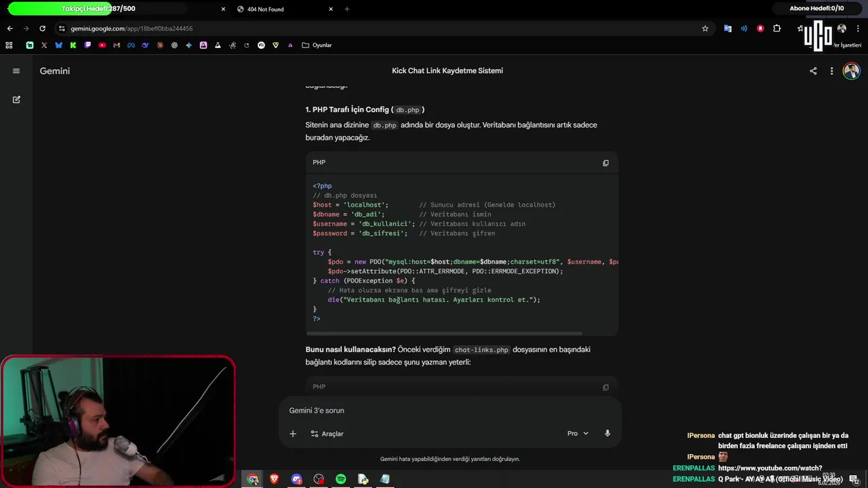Open the Gmail bookmark

(117, 45)
